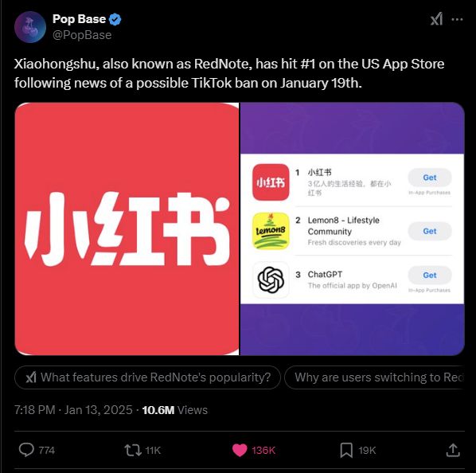Open the share upload icon
This screenshot has width=476, height=473.
click(453, 450)
